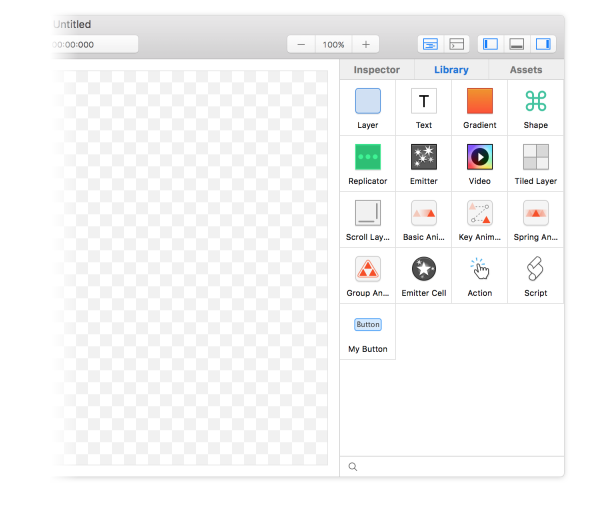Choose the Shape layer icon

tap(535, 101)
